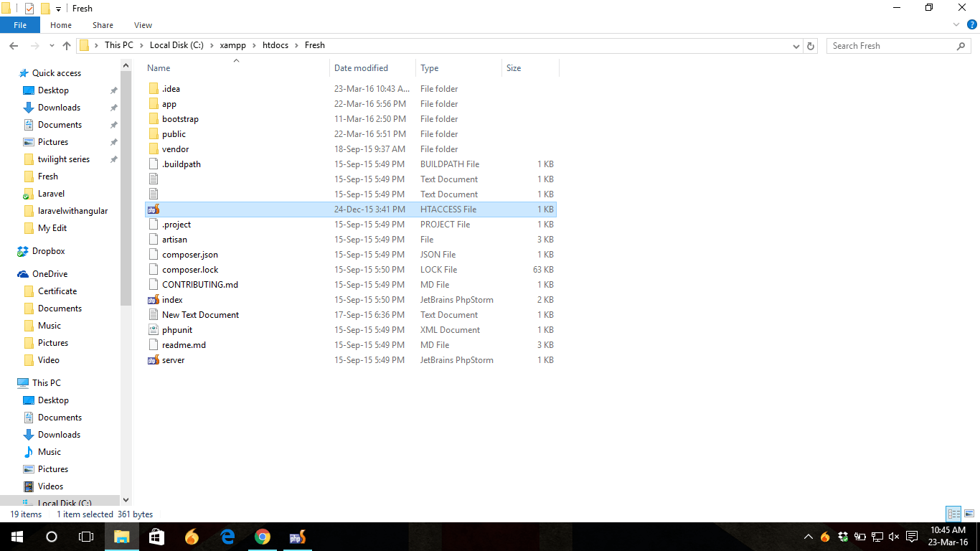Open the chevron dropdown after Local Disk (C:) breadcrumb

click(x=212, y=45)
